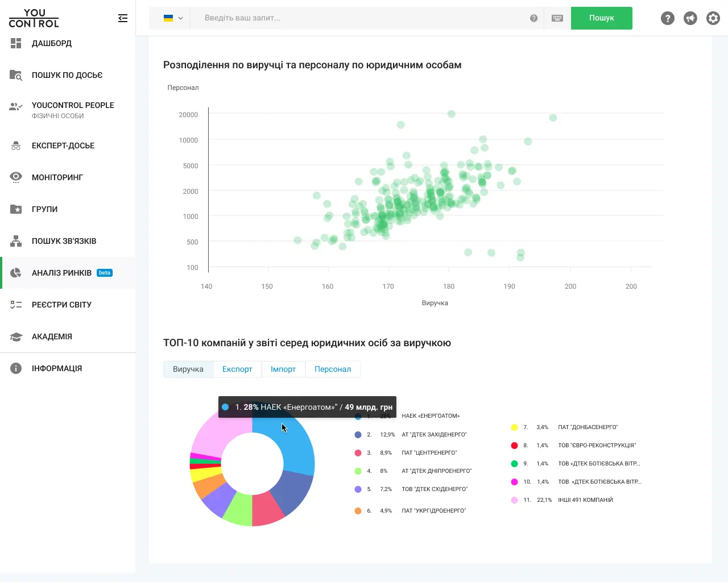Click the Expert-dossier spy icon
This screenshot has height=582, width=728.
[16, 145]
